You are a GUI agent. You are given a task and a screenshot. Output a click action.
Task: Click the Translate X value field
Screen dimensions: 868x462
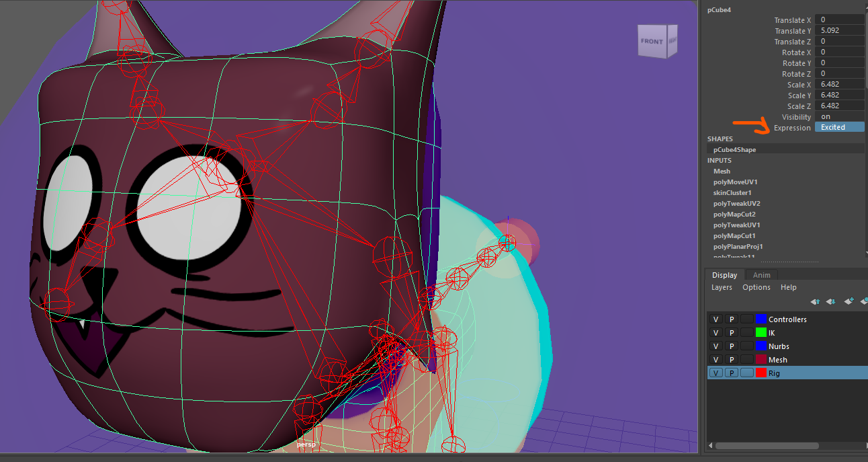[840, 20]
